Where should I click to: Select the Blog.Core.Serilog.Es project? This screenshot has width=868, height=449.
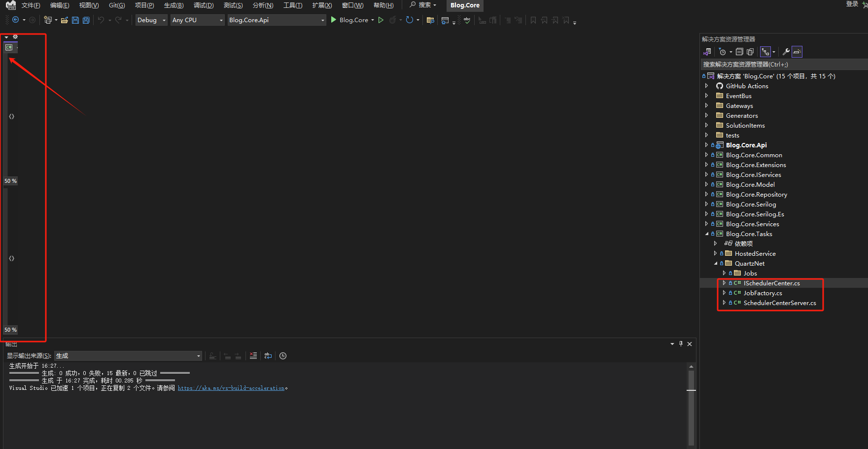click(755, 214)
